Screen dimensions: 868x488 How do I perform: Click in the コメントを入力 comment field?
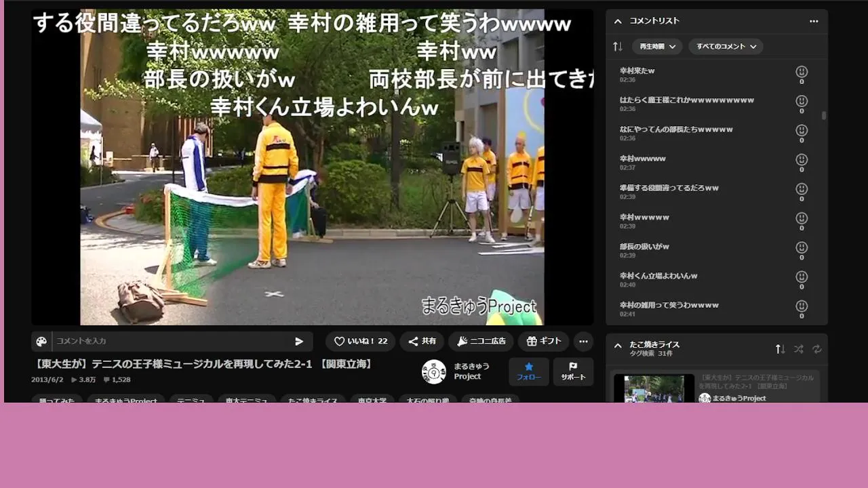tap(170, 342)
